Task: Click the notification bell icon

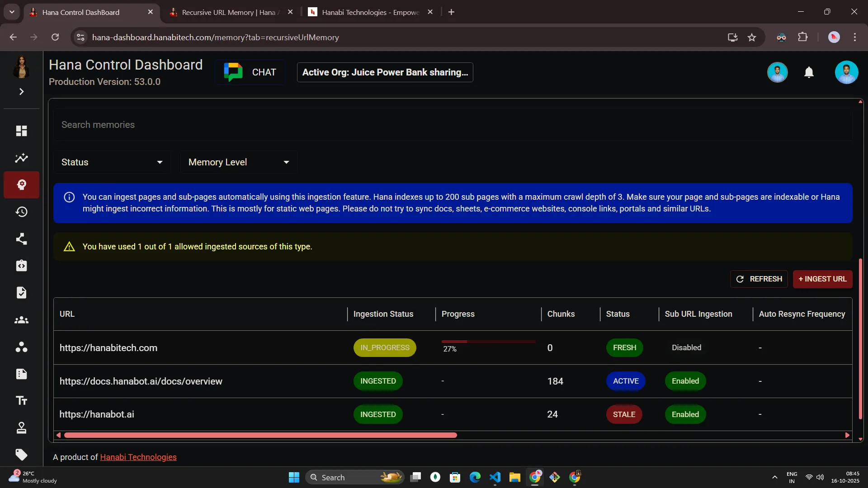Action: (x=809, y=72)
